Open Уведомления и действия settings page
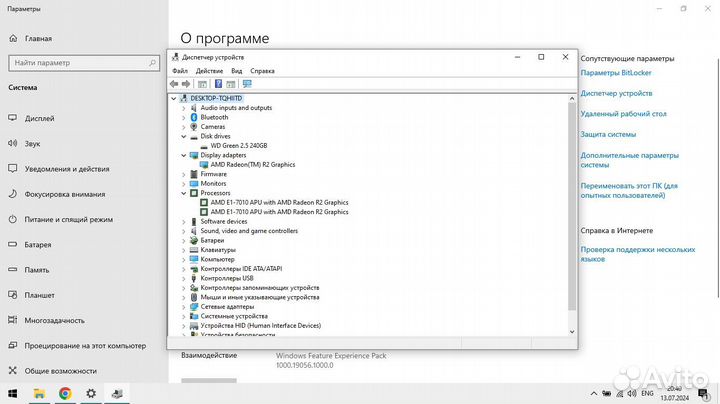The image size is (720, 404). point(67,169)
